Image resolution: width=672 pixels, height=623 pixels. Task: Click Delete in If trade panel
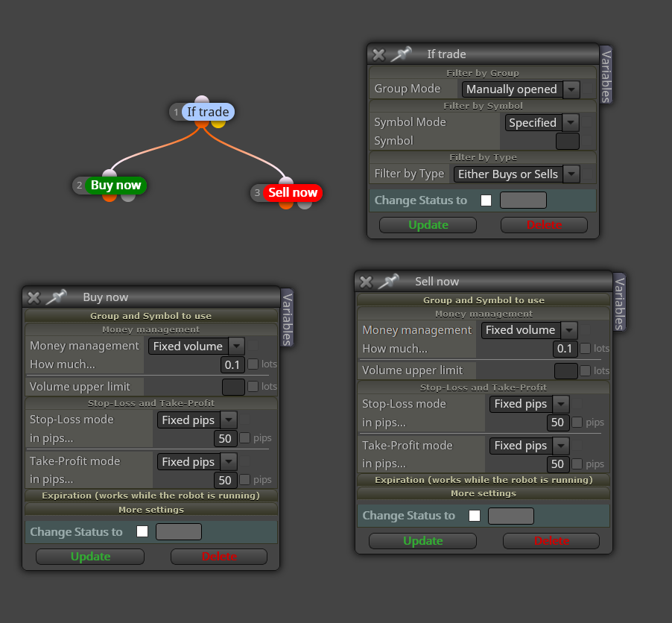[544, 225]
